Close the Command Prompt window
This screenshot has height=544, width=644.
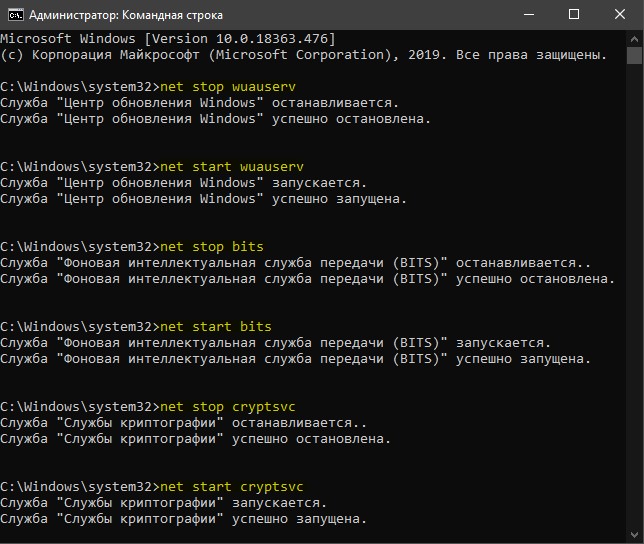tap(619, 15)
